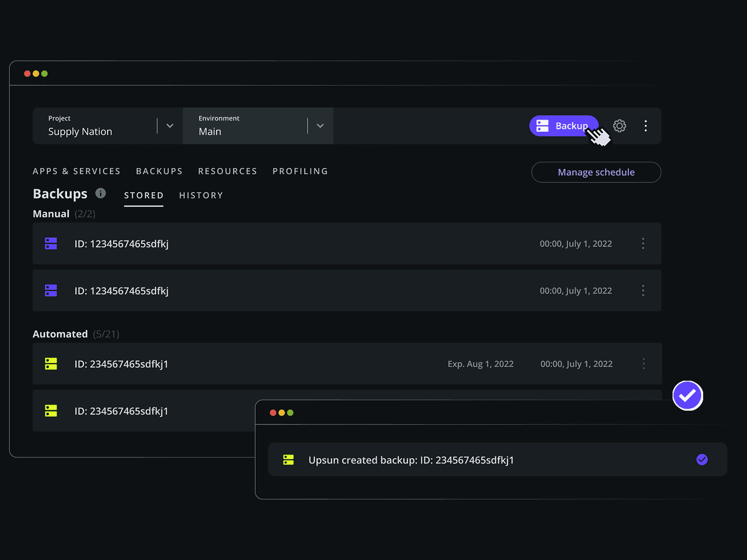The image size is (747, 560).
Task: Open the Profiling tab
Action: click(300, 171)
